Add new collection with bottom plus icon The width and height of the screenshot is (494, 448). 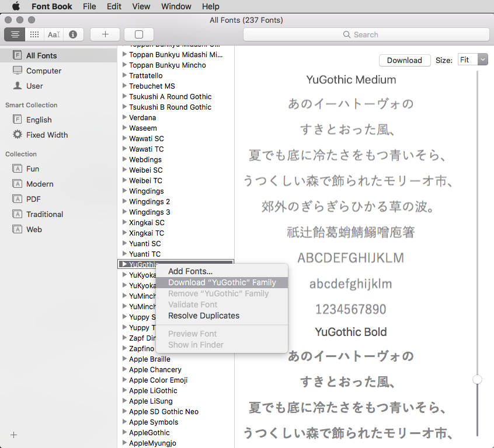click(x=14, y=435)
